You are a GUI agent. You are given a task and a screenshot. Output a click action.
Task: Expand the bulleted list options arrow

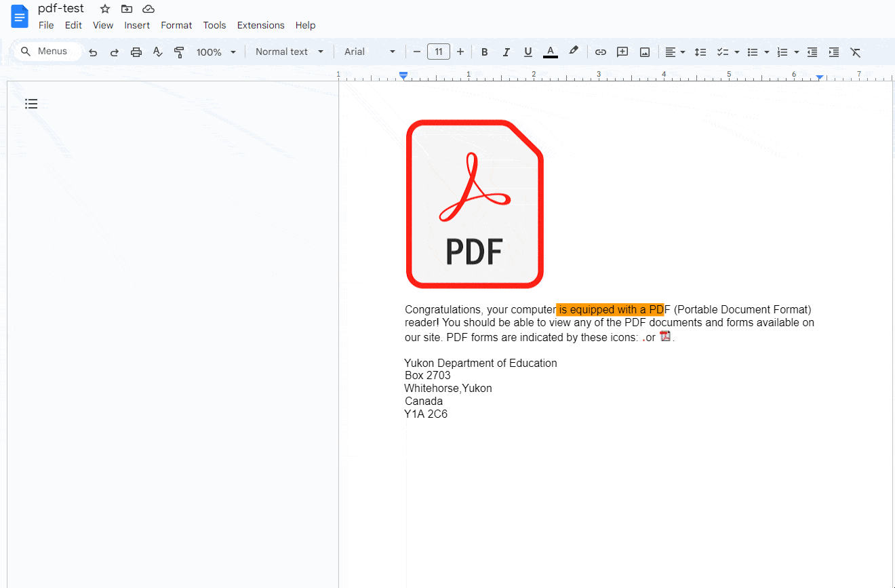tap(767, 52)
